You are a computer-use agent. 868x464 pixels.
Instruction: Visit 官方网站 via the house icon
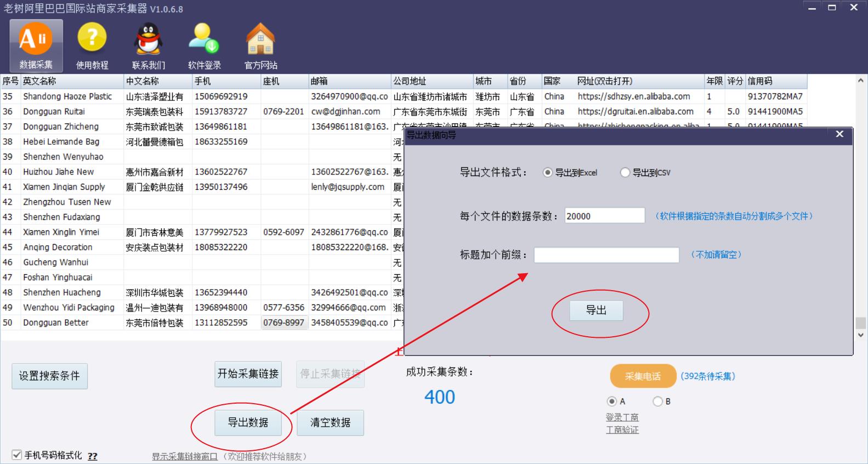click(x=260, y=46)
